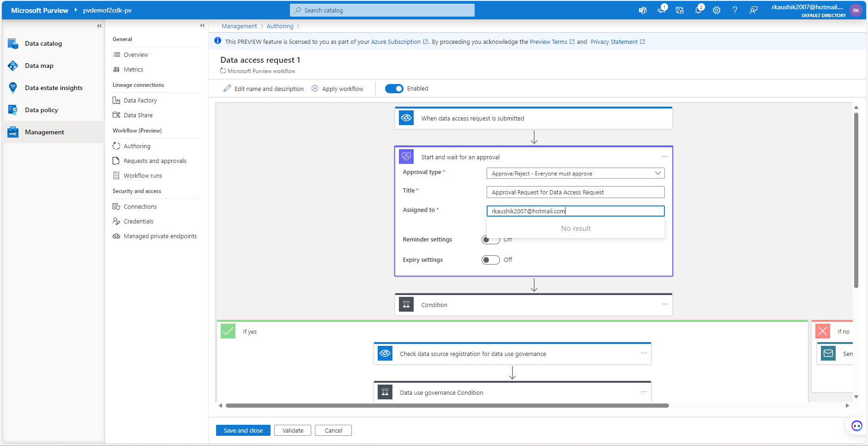Open the Approval type dropdown

(576, 174)
